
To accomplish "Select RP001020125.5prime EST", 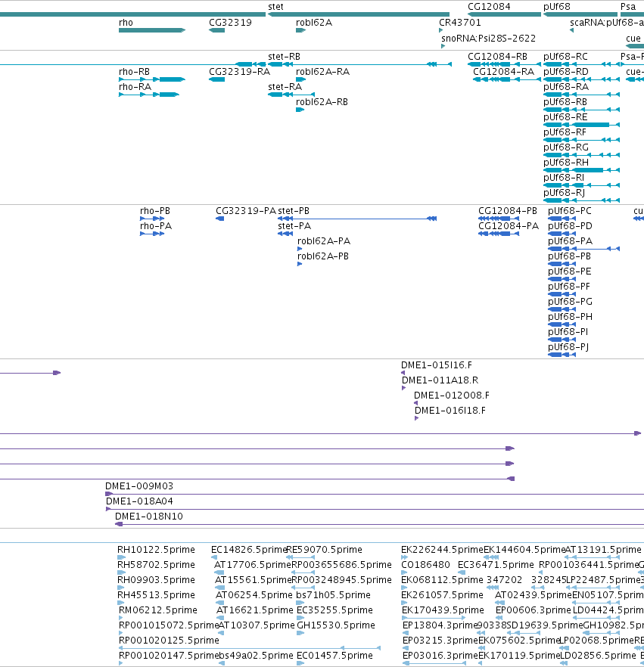I will click(249, 648).
